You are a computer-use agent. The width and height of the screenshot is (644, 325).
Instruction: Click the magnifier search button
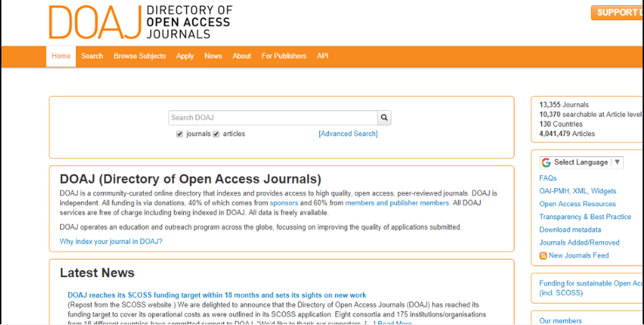point(384,118)
